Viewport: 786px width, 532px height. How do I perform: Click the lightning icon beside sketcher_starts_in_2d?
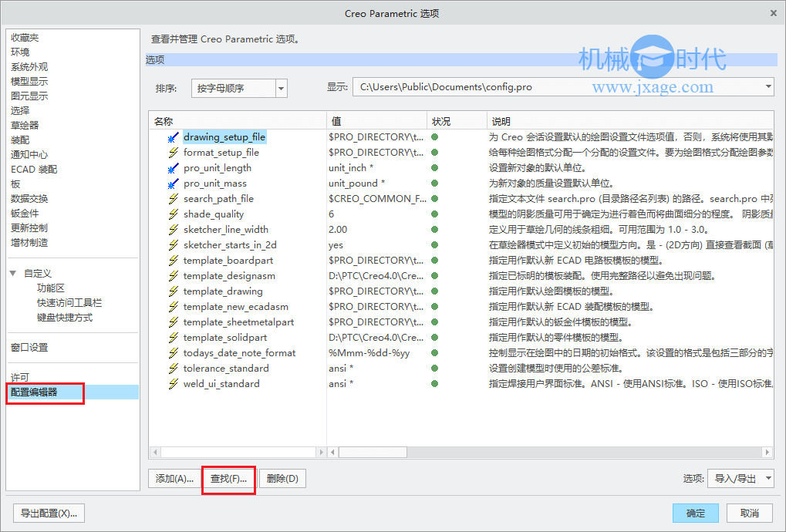point(173,245)
